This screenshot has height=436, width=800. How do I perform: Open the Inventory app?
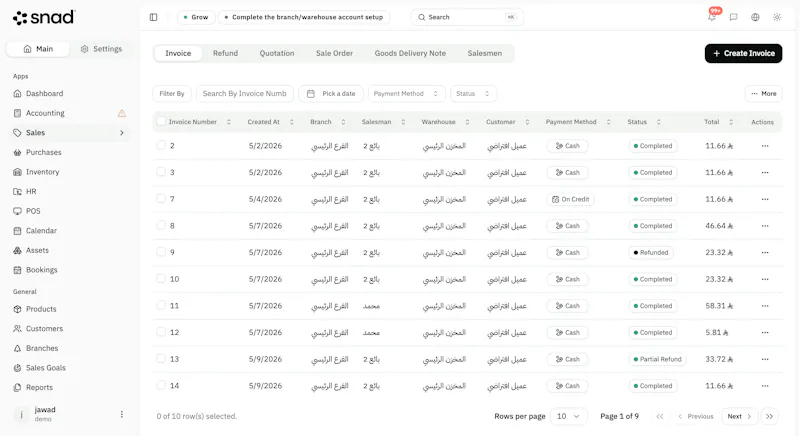coord(42,172)
